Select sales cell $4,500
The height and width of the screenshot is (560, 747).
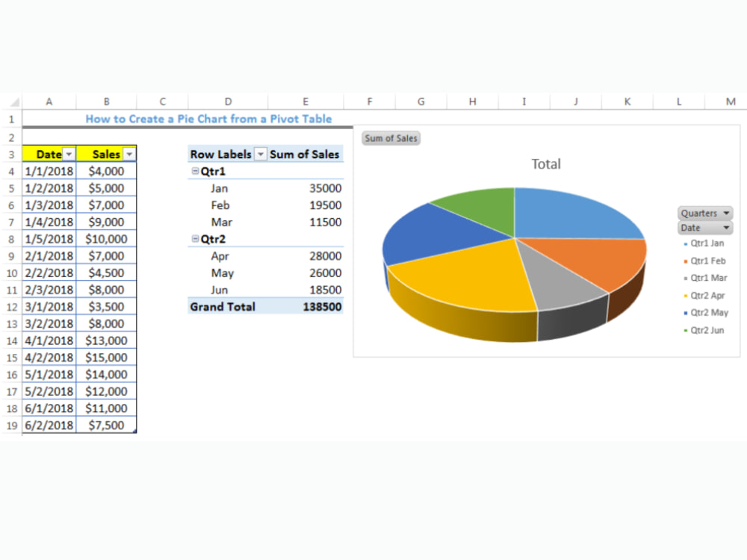click(106, 273)
